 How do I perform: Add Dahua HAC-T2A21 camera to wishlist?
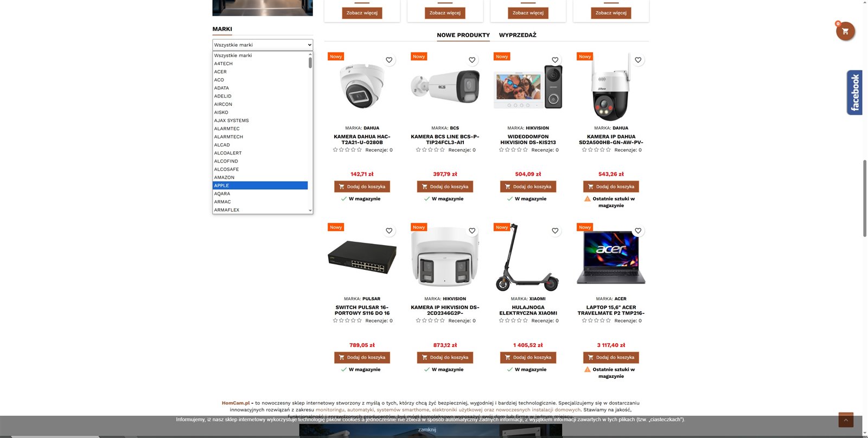389,60
